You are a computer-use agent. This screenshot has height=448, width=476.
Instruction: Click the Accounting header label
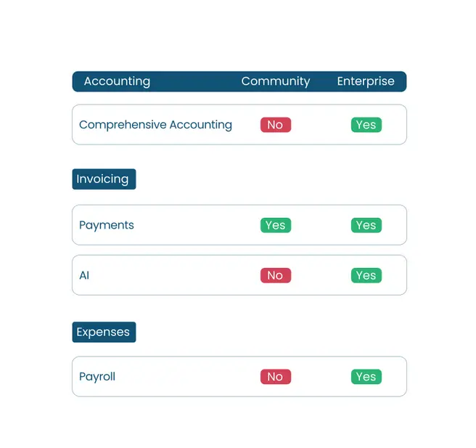[117, 81]
